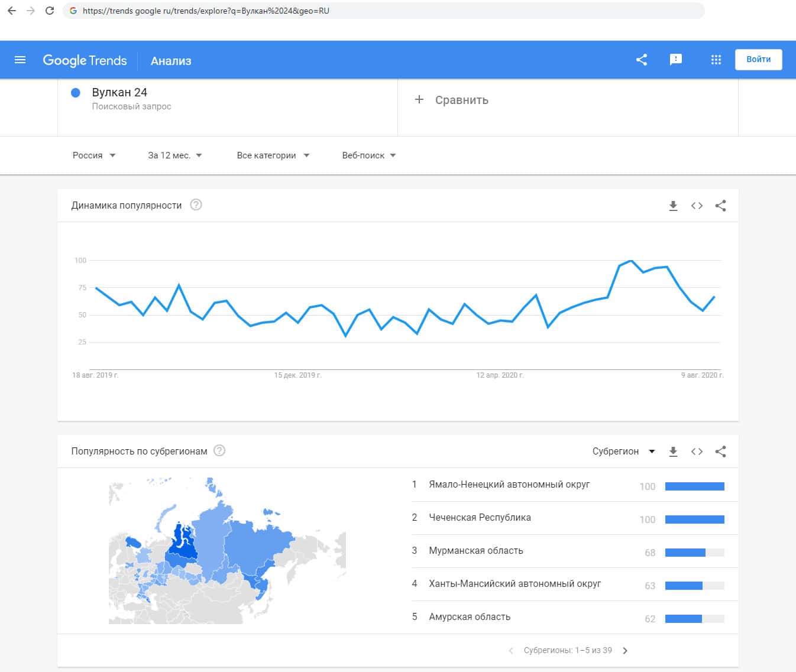
Task: Open the Субрегион selector dropdown
Action: [623, 452]
